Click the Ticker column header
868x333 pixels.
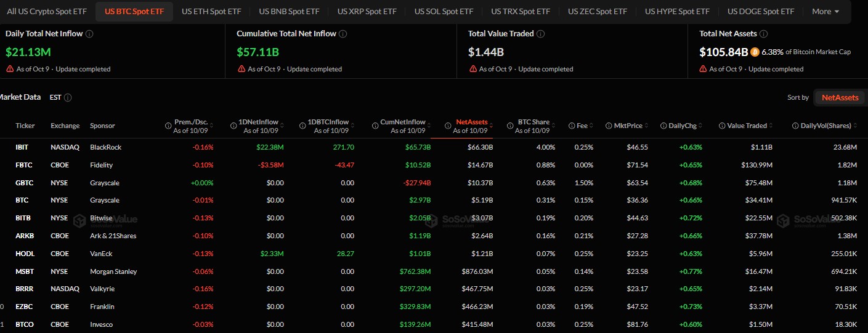(25, 126)
